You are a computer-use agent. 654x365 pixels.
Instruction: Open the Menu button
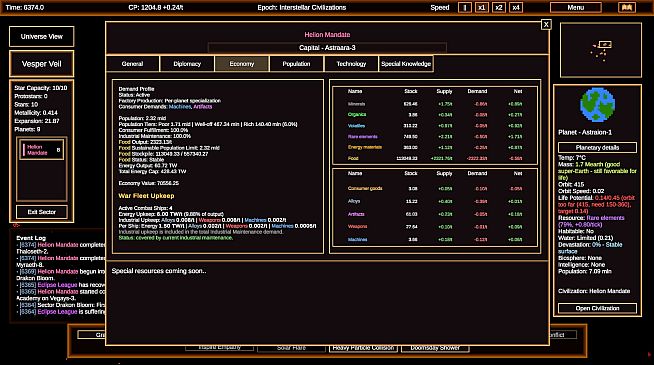[x=576, y=8]
